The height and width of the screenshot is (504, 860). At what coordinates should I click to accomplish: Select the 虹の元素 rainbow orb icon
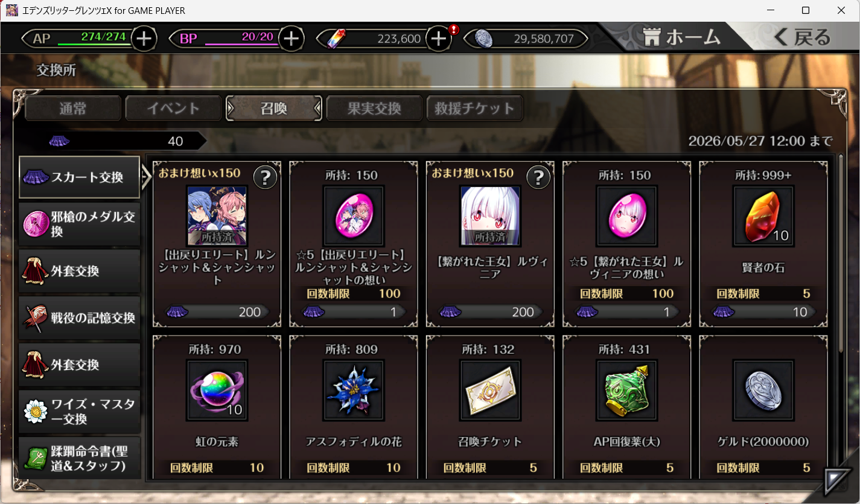(x=217, y=390)
